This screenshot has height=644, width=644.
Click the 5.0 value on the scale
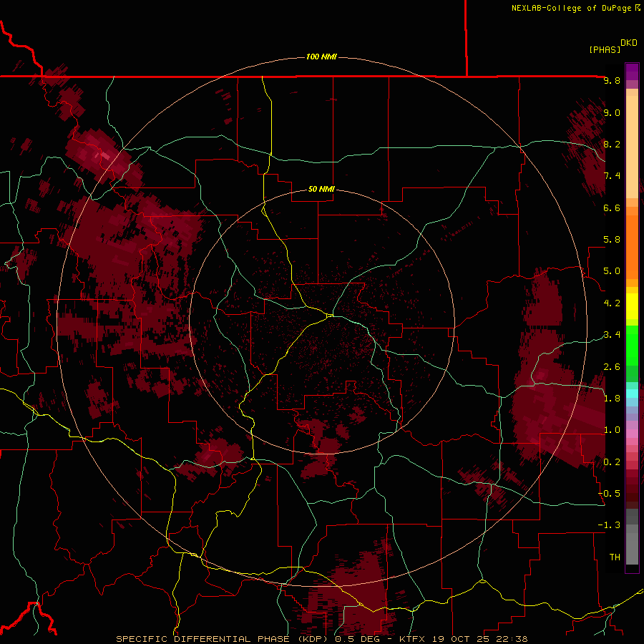point(612,271)
